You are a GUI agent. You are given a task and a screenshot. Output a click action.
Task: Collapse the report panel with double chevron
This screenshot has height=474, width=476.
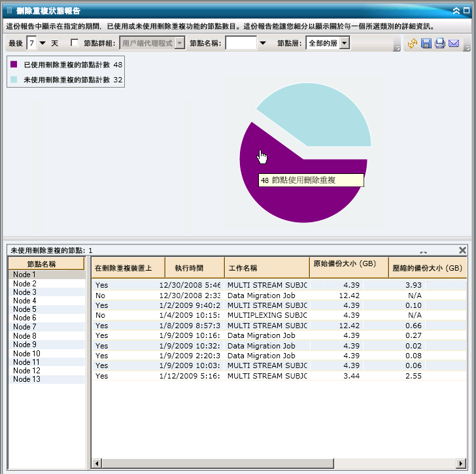456,11
